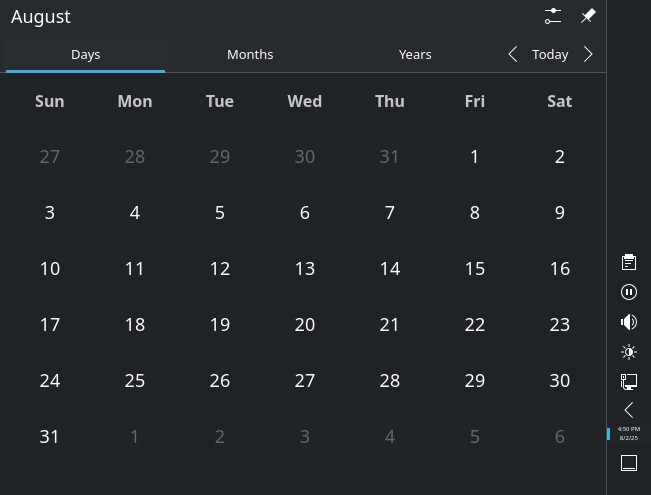Select day 25 in the calendar
This screenshot has height=495, width=651.
pos(135,381)
